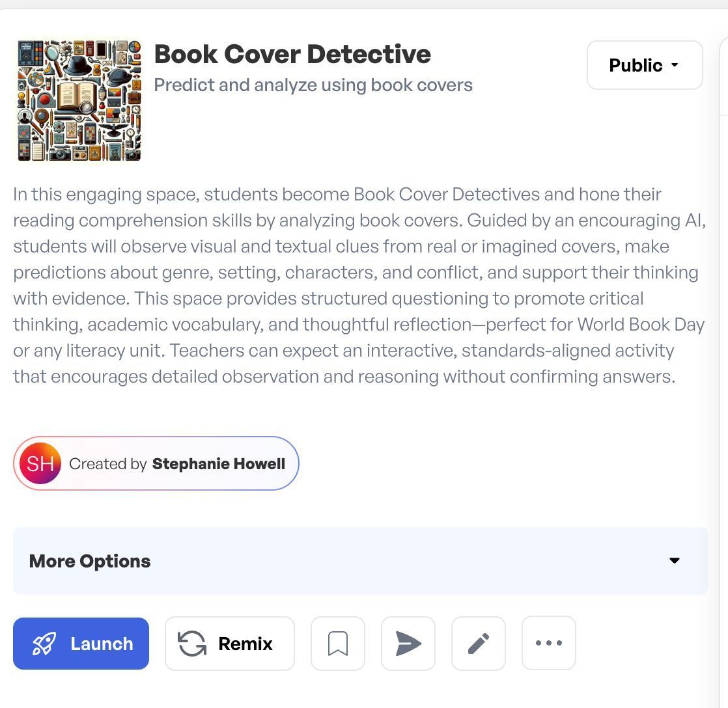This screenshot has height=708, width=728.
Task: Open the three-dots overflow menu
Action: 549,643
